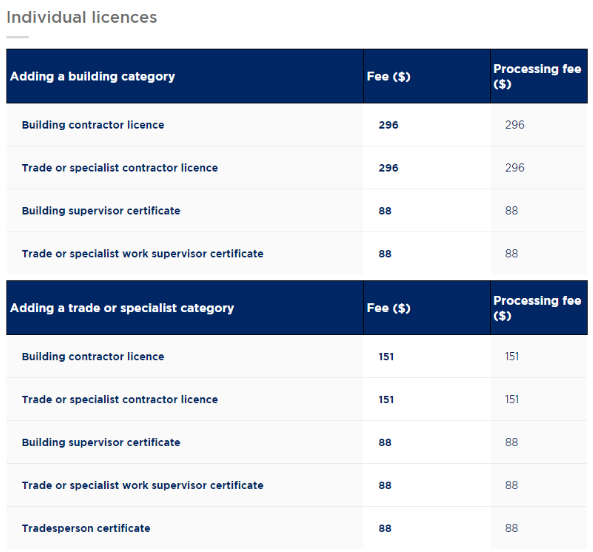Click "Processing fee ($)" header in trade or specialist table

pyautogui.click(x=537, y=308)
